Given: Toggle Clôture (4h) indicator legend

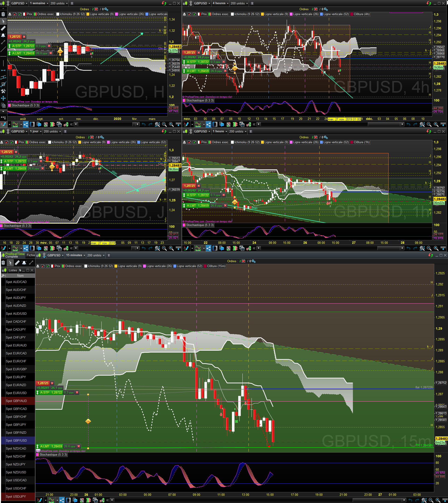Looking at the screenshot, I should click(x=360, y=14).
